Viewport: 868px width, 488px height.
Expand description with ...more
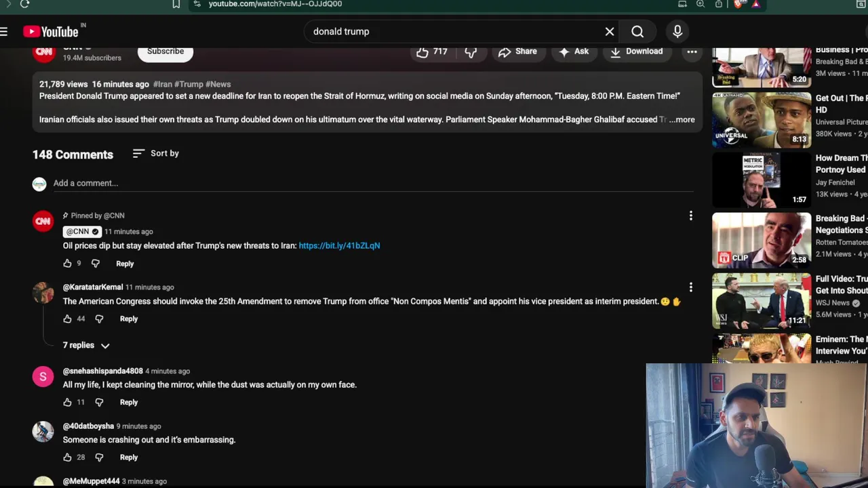tap(682, 119)
